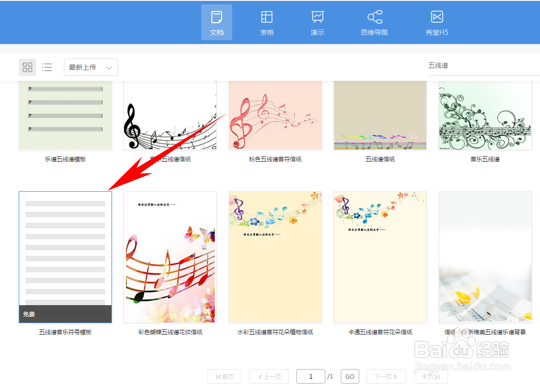Open the 唯美五线谱乐谱背景 template thumbnail
The image size is (540, 385).
coord(485,257)
